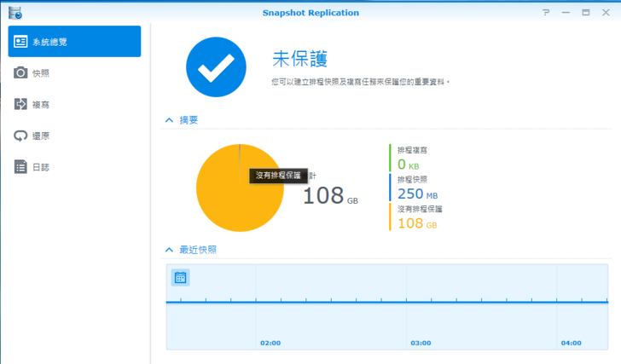Click the 複寫 replication icon in sidebar

[x=20, y=104]
